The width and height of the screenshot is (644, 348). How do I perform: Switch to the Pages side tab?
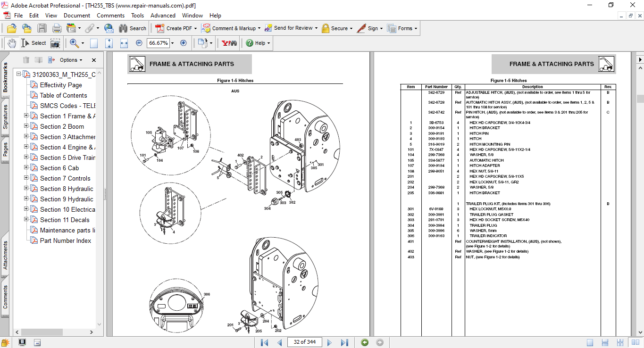pos(6,149)
